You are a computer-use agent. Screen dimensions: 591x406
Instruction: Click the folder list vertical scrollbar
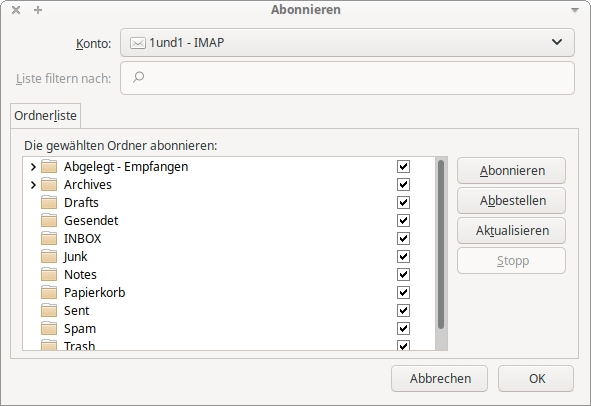point(441,244)
